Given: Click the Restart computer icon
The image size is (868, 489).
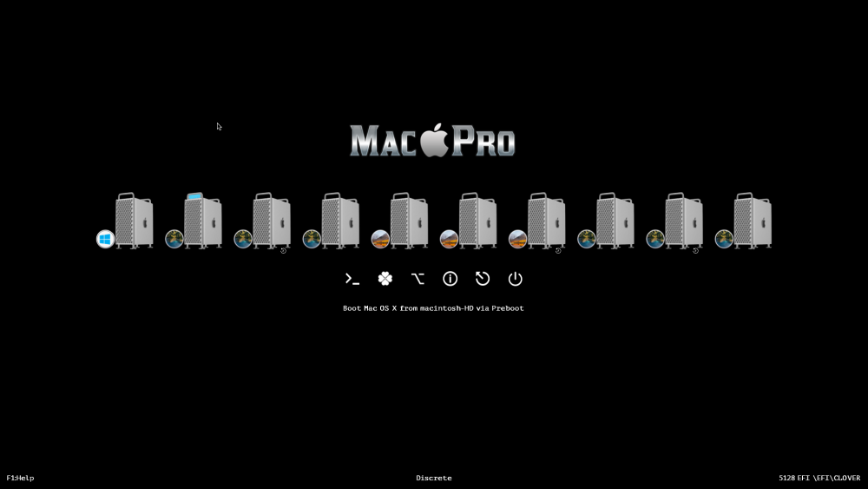Looking at the screenshot, I should [x=483, y=279].
